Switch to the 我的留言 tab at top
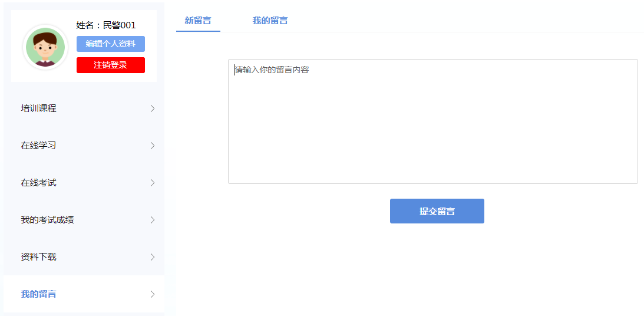 pyautogui.click(x=270, y=21)
